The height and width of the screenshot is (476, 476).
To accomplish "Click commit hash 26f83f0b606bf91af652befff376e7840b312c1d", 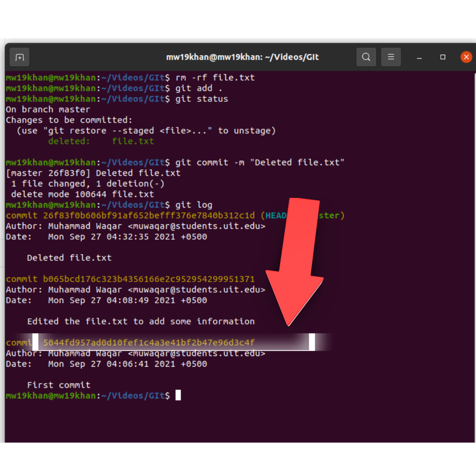I will pos(149,216).
